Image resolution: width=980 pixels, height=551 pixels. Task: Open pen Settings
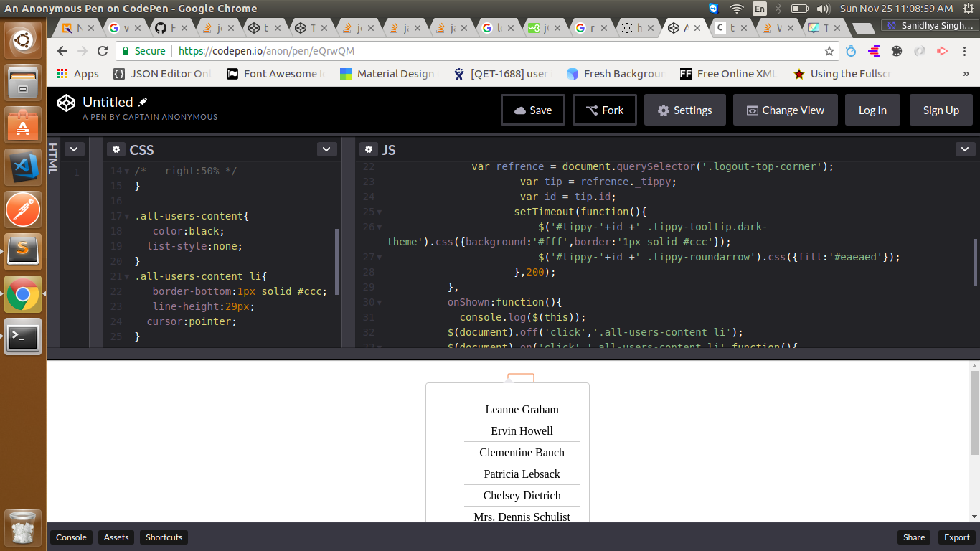pos(685,110)
